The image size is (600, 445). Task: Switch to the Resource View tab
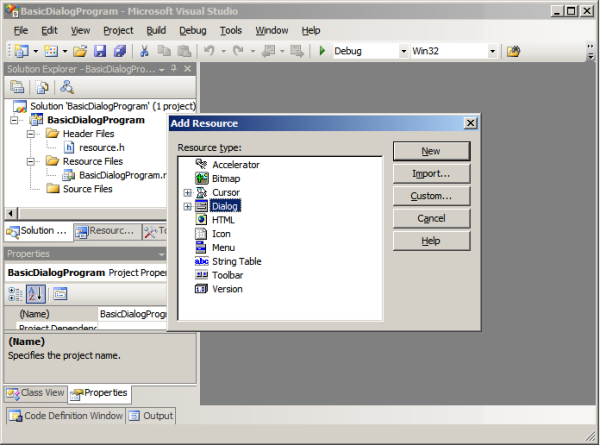pos(106,231)
